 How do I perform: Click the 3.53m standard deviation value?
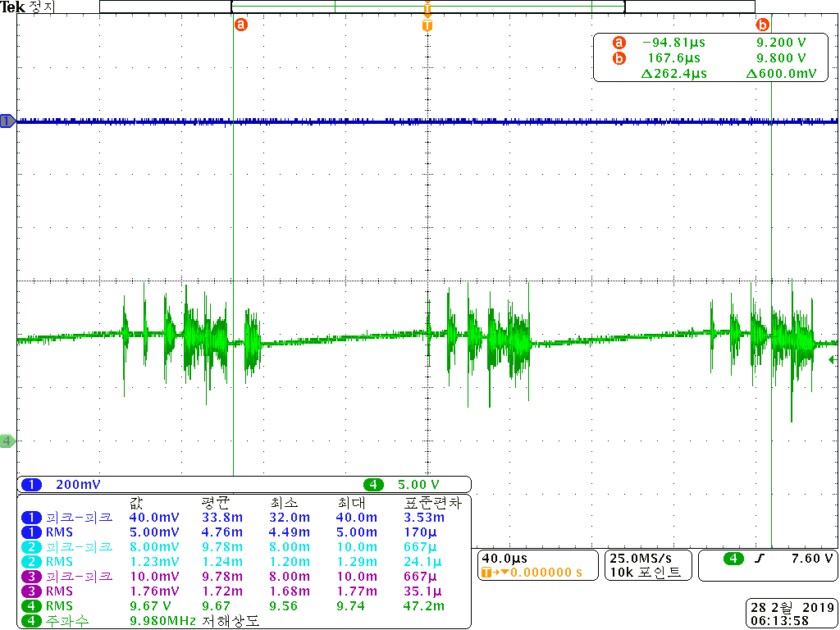click(x=423, y=518)
